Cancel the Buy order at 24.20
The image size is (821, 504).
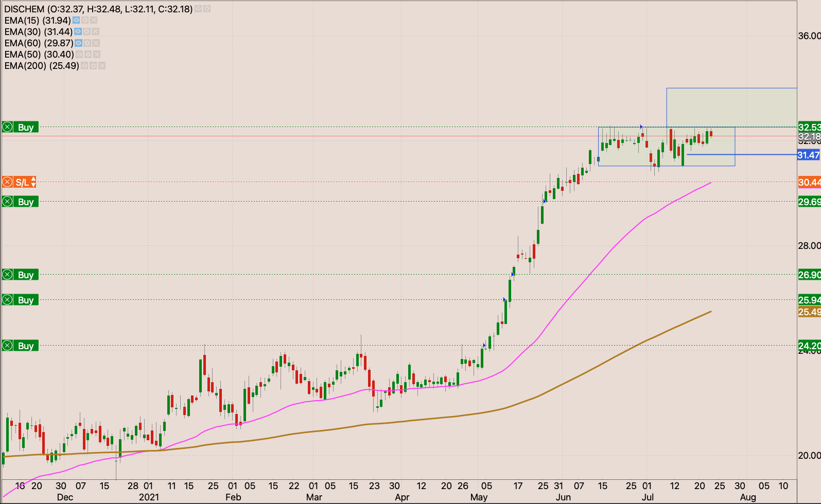7,346
